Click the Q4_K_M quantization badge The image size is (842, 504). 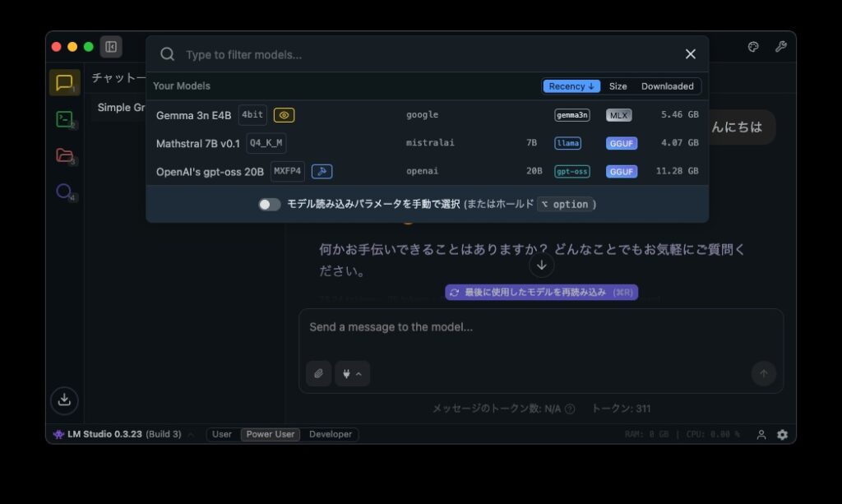coord(266,143)
